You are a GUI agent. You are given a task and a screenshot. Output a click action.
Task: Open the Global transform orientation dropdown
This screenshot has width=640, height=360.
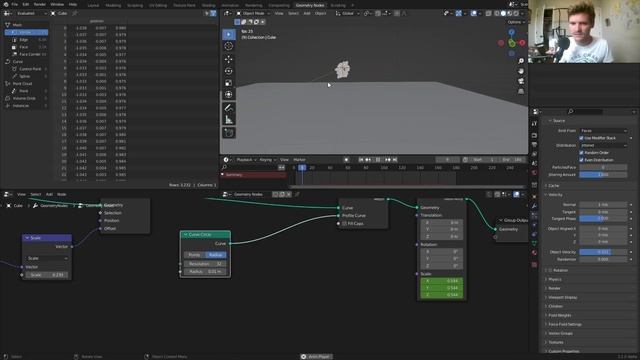[x=347, y=13]
